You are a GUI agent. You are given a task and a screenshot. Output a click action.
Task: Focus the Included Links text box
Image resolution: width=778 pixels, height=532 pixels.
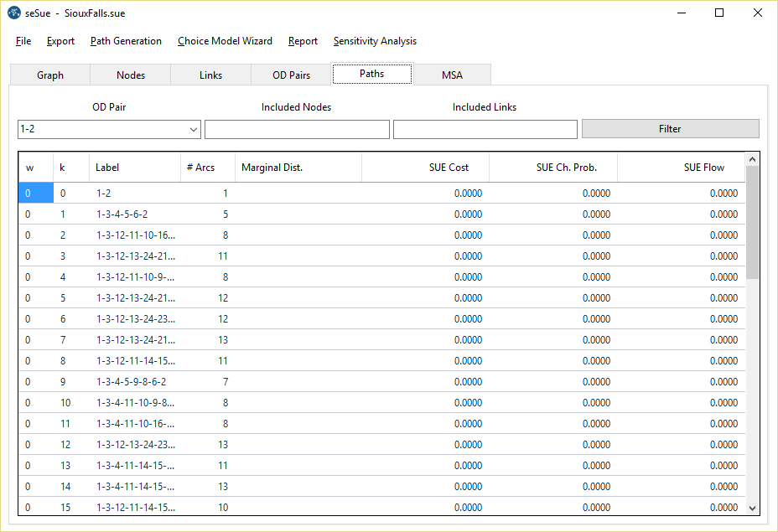(485, 130)
